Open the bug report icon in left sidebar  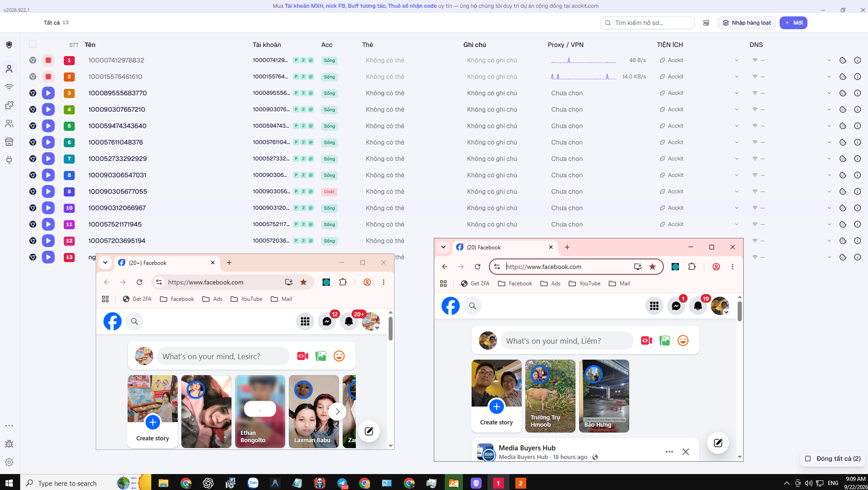pyautogui.click(x=9, y=444)
